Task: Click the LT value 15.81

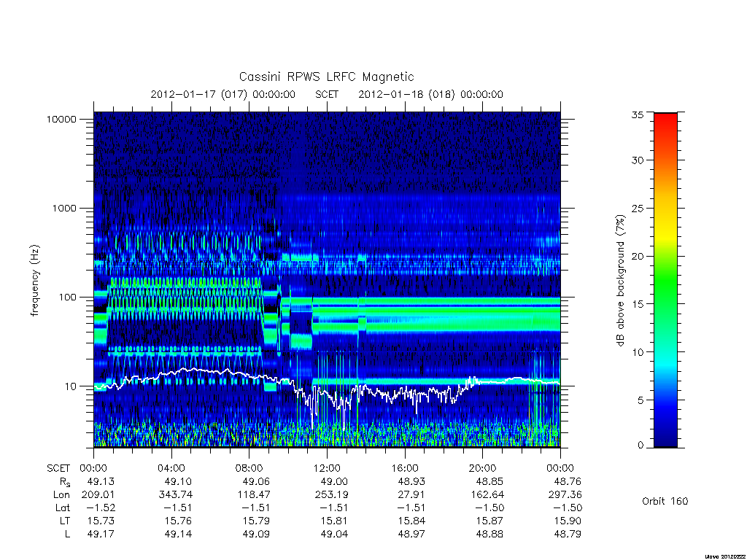Action: 334,521
